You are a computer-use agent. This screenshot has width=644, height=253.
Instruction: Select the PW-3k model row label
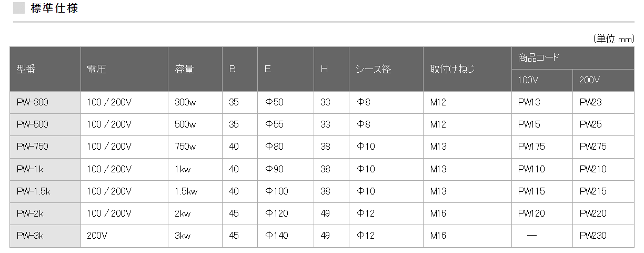[29, 236]
